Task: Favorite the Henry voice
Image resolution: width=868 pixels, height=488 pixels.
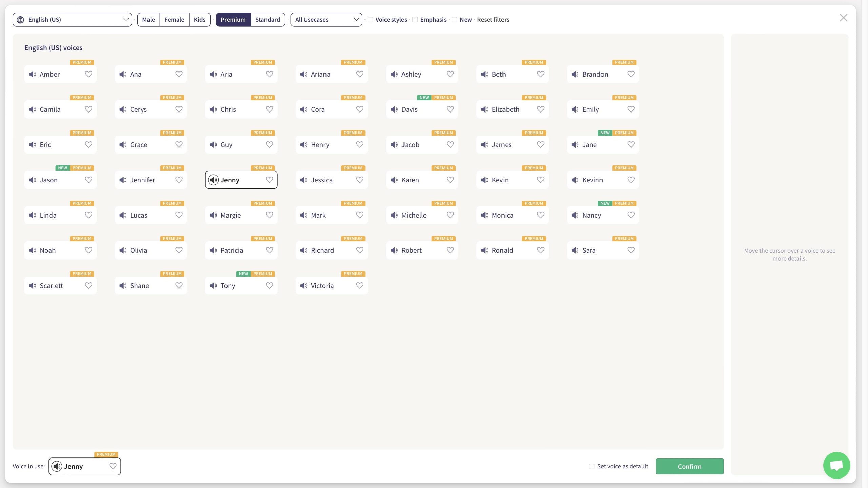Action: click(x=359, y=145)
